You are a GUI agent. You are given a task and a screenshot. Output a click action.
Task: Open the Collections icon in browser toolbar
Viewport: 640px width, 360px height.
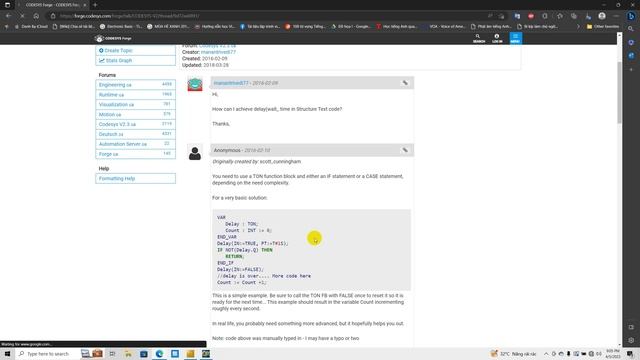574,16
